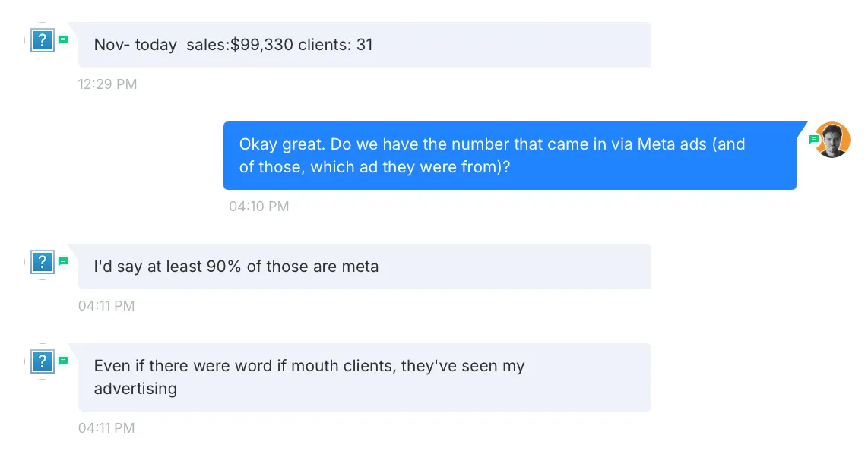Click green chat badge beside the sales message avatar
868x451 pixels.
pyautogui.click(x=63, y=39)
